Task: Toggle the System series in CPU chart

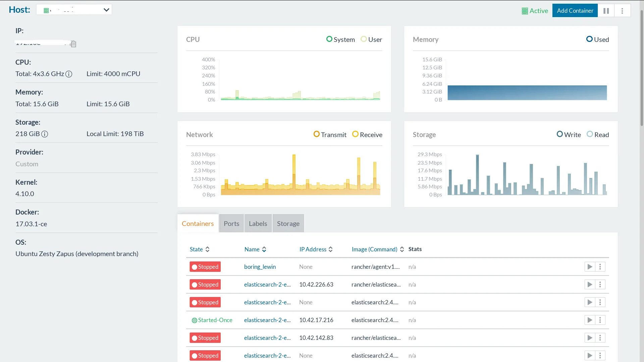Action: pyautogui.click(x=340, y=40)
